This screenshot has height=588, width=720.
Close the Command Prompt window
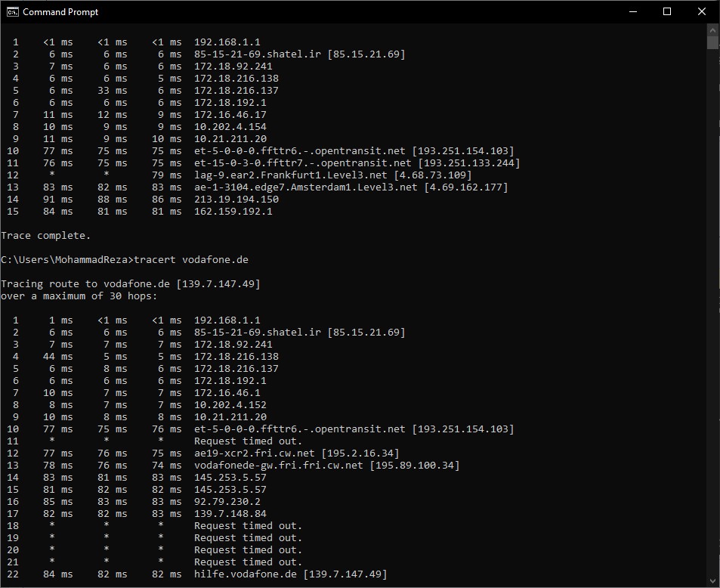pos(702,11)
